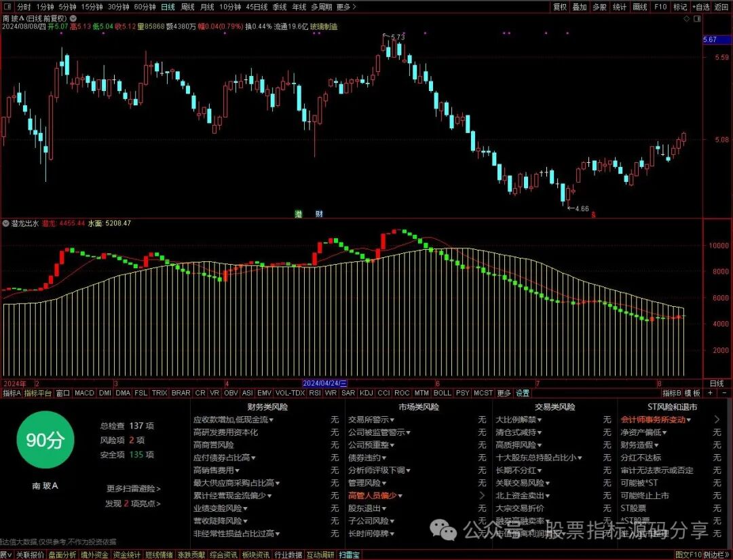733x560 pixels.
Task: Open the 多股 multi-stock view
Action: click(600, 7)
